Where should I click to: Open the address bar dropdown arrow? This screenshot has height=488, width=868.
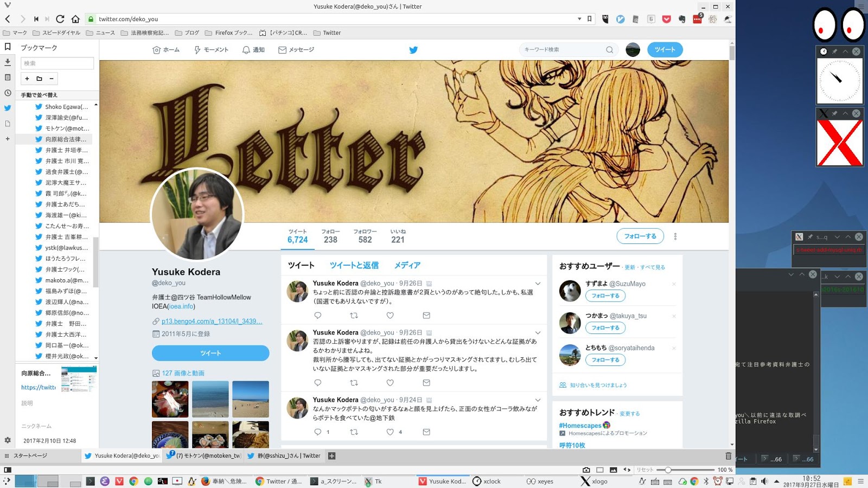point(579,19)
